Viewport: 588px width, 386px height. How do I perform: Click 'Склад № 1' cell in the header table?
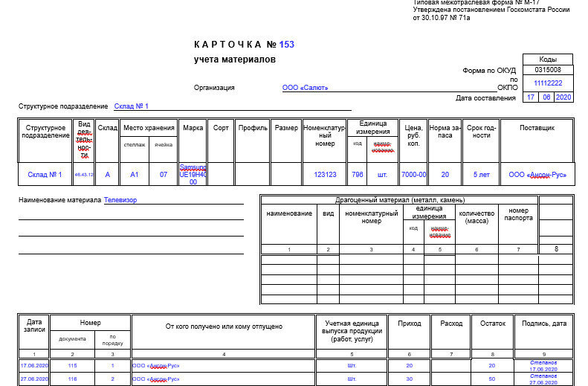(45, 175)
